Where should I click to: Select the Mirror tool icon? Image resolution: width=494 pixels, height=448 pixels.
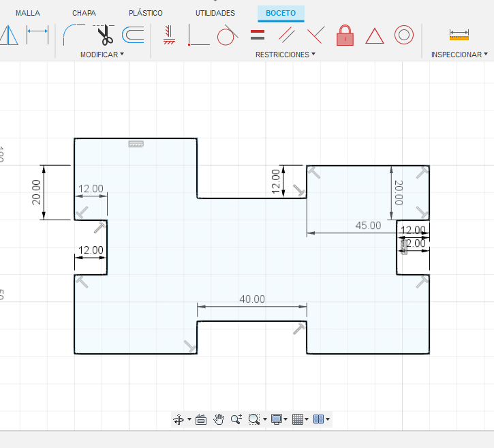(x=9, y=35)
